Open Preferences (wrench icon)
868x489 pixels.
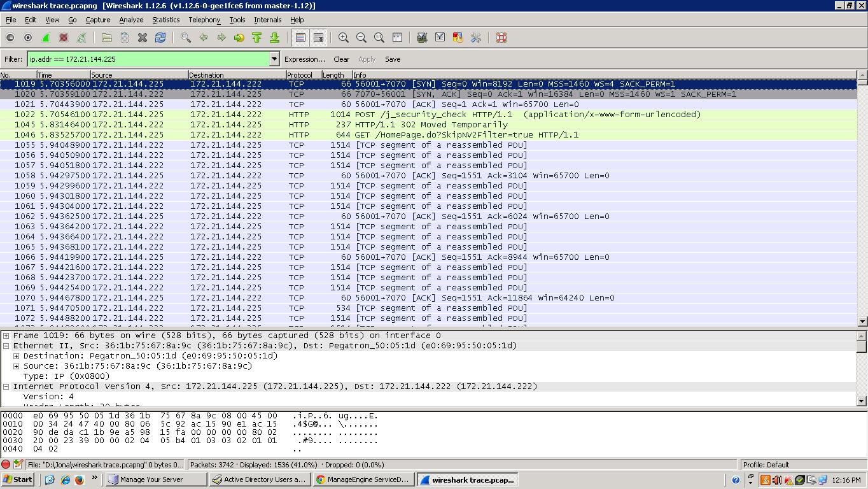coord(475,38)
